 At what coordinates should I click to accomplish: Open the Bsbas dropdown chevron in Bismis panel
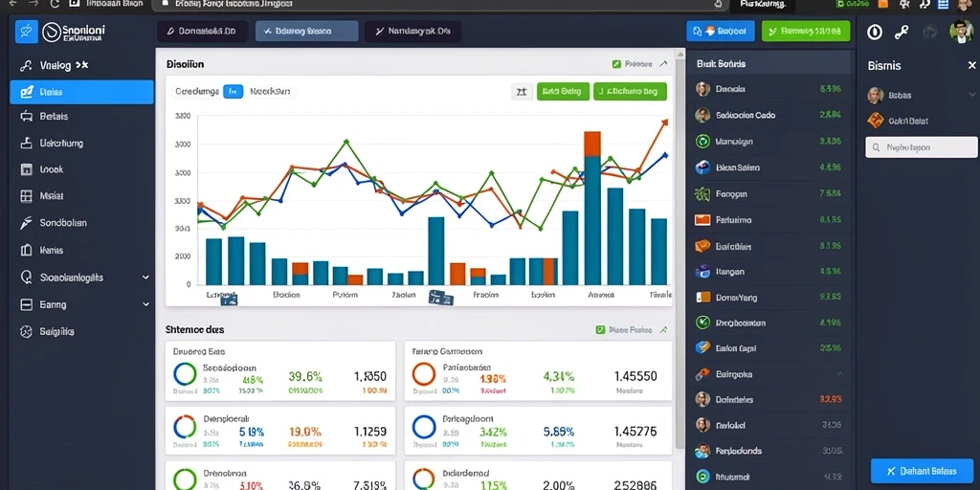tap(972, 95)
